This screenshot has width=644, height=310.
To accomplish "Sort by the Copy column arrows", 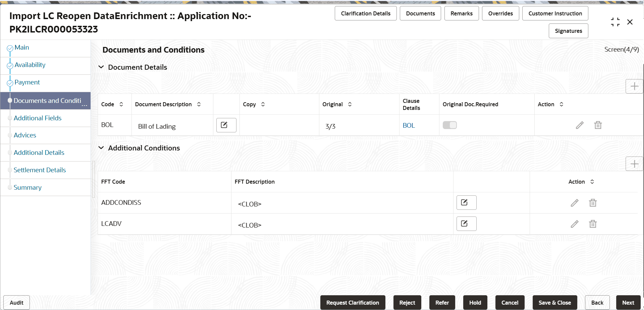I will 263,104.
